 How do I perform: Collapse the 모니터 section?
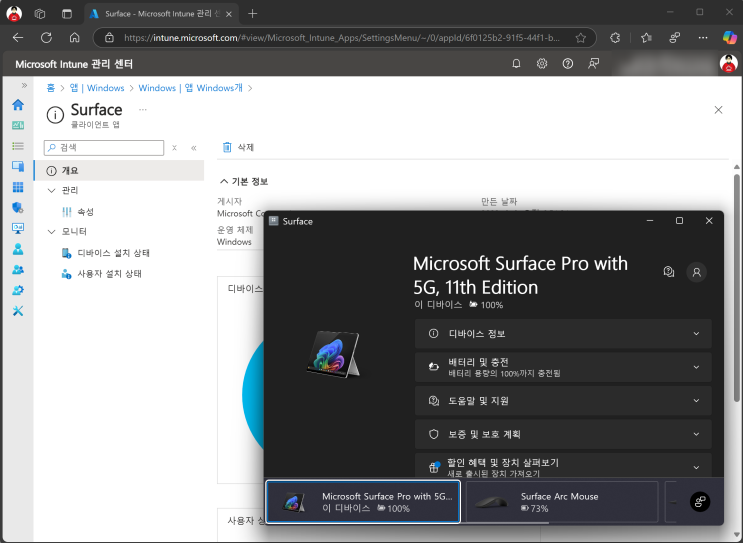point(52,231)
